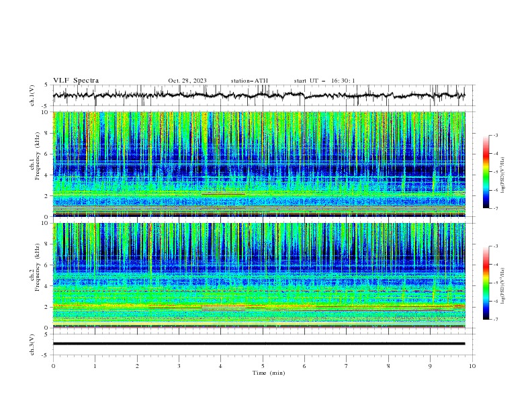Click the '-7' label on ch.1 color bar

pyautogui.click(x=495, y=208)
